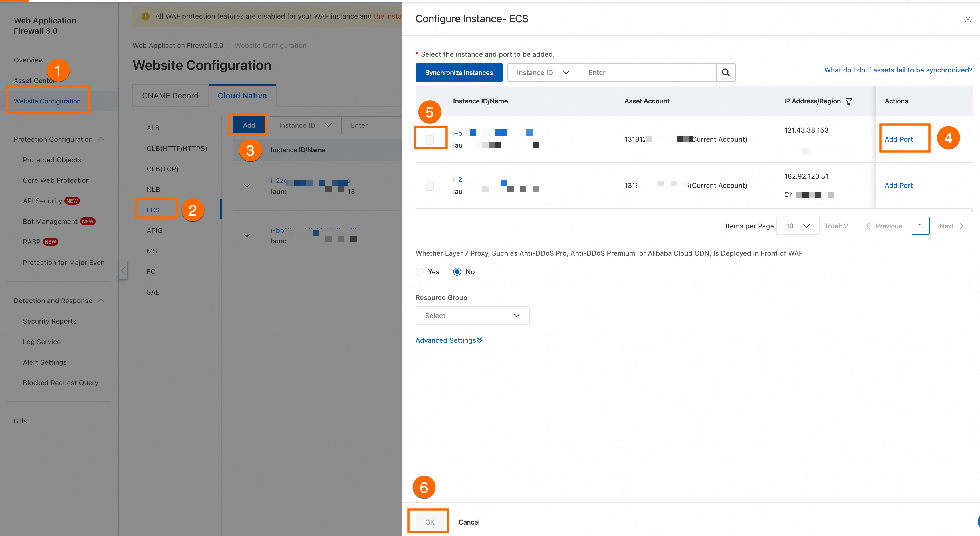Open the assets fail to synchronize link

coord(898,70)
